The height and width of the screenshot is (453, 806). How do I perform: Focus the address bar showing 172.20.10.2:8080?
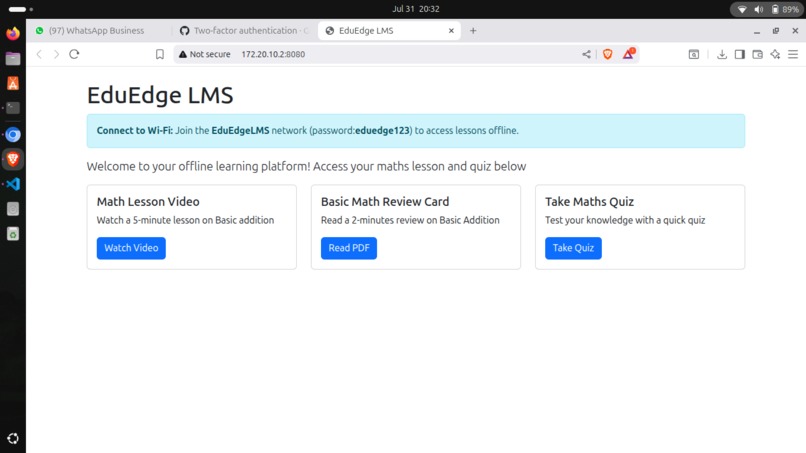tap(406, 54)
